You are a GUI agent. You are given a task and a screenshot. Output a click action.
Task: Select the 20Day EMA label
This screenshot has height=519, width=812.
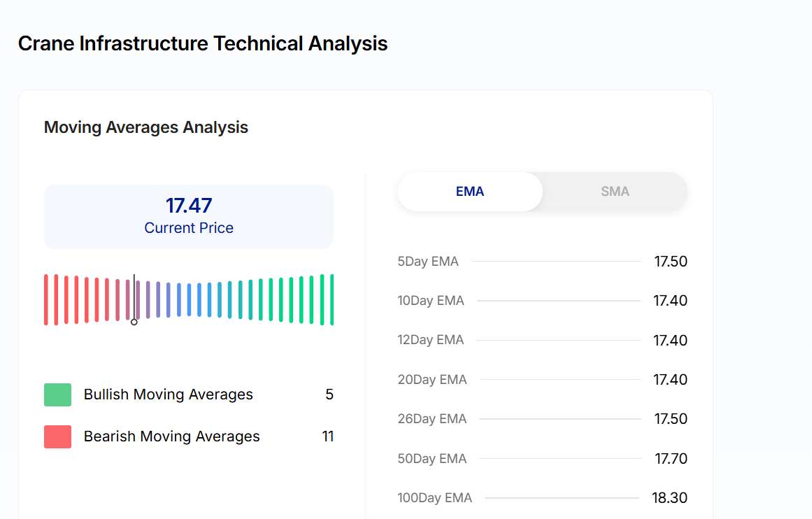432,380
